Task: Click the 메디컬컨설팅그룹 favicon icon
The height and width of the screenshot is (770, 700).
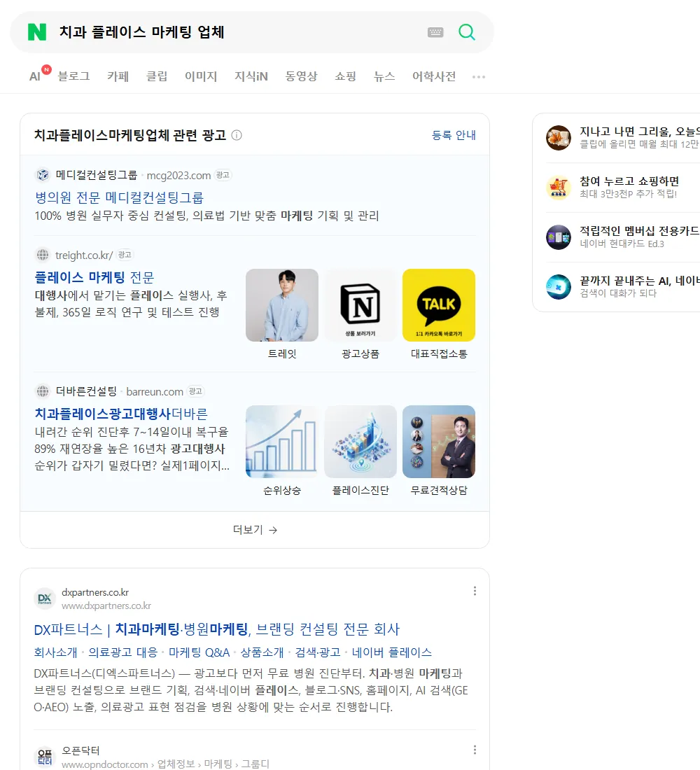Action: (43, 175)
